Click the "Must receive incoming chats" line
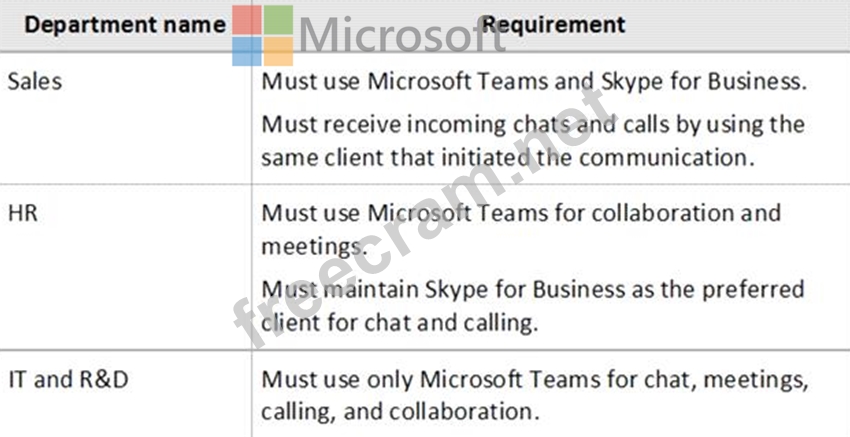The width and height of the screenshot is (850, 437). coord(533,125)
